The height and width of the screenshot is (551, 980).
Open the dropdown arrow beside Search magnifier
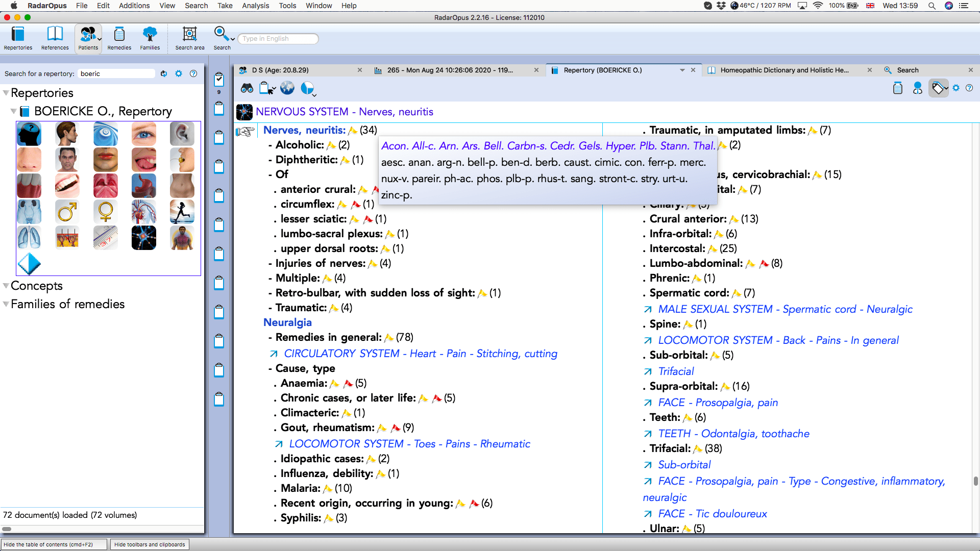pyautogui.click(x=233, y=39)
